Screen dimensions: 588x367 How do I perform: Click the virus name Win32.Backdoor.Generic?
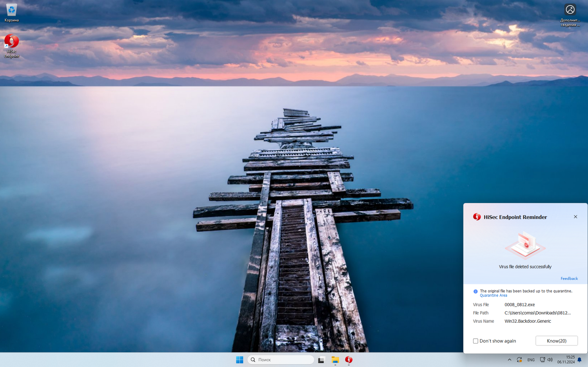point(528,321)
